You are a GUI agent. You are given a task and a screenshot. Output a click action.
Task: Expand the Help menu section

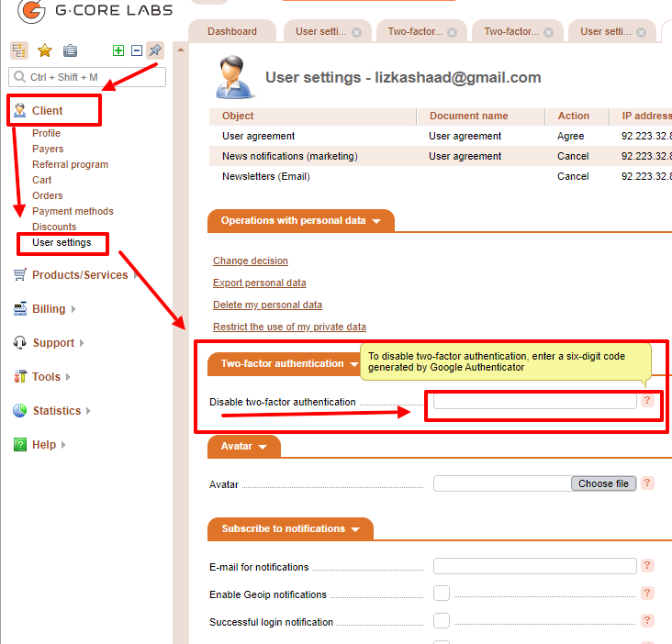[x=63, y=445]
